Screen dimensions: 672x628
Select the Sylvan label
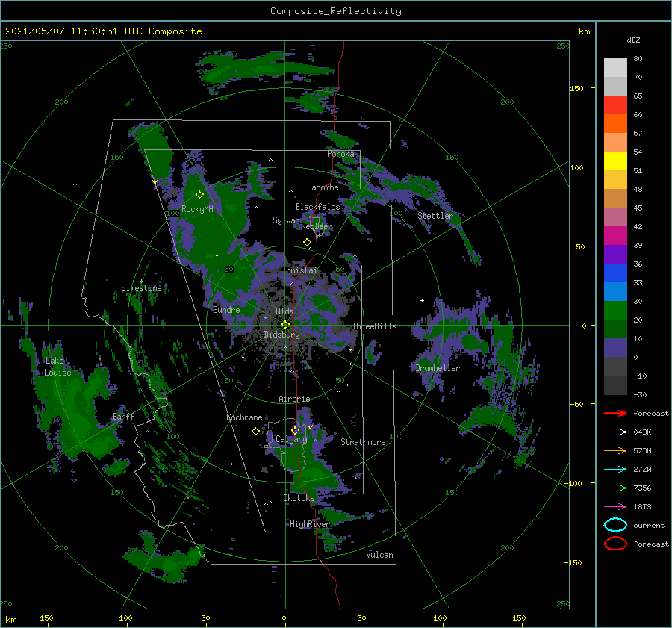coord(286,220)
